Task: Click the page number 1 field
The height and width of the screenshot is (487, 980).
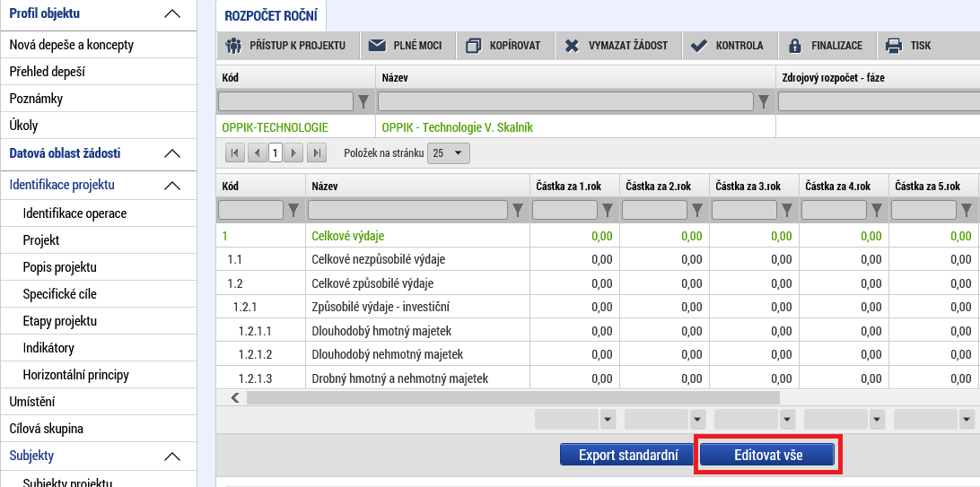Action: coord(276,153)
